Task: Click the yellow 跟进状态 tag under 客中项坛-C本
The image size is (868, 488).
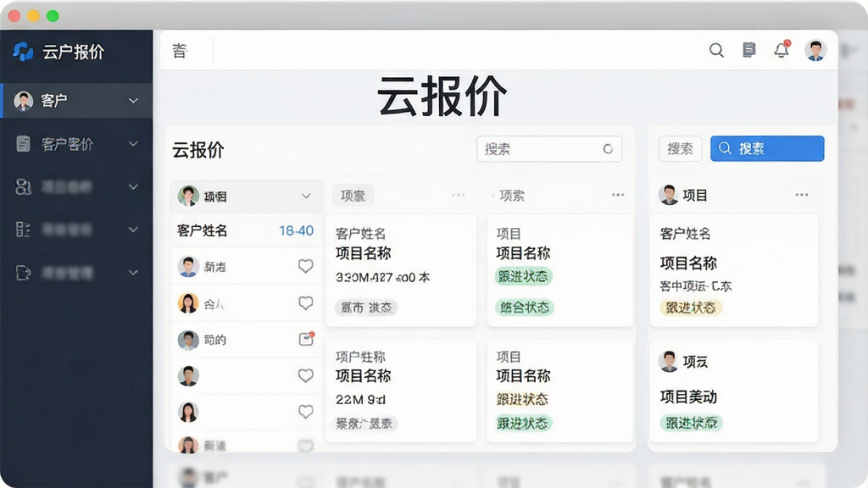Action: pyautogui.click(x=690, y=307)
